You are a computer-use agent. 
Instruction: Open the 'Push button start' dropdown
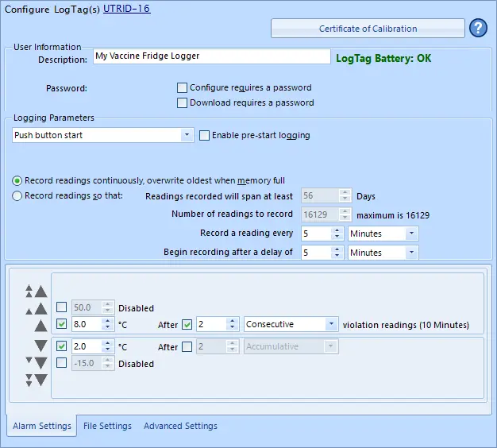103,135
